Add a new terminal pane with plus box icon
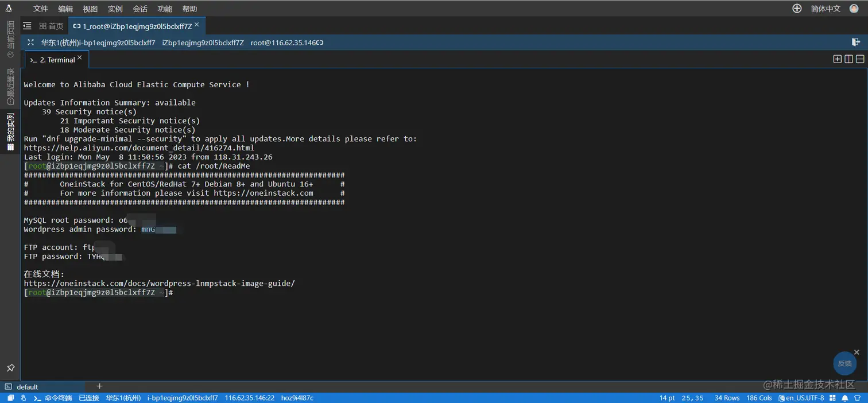The width and height of the screenshot is (868, 403). coord(838,59)
